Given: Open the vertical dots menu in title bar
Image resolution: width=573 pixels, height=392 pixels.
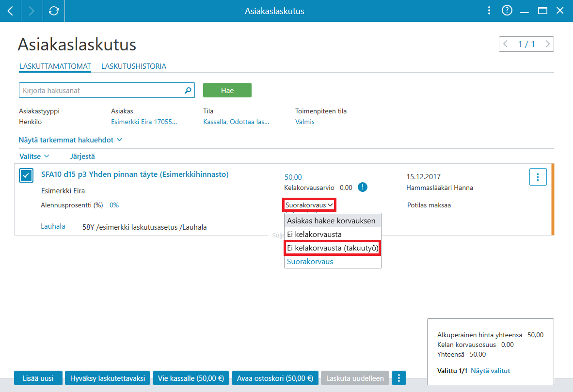Looking at the screenshot, I should point(489,11).
